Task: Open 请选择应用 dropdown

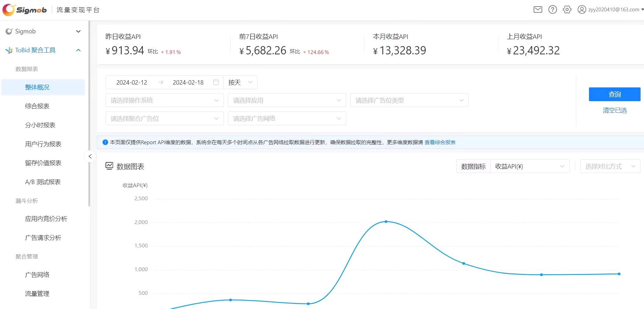Action: pyautogui.click(x=287, y=100)
